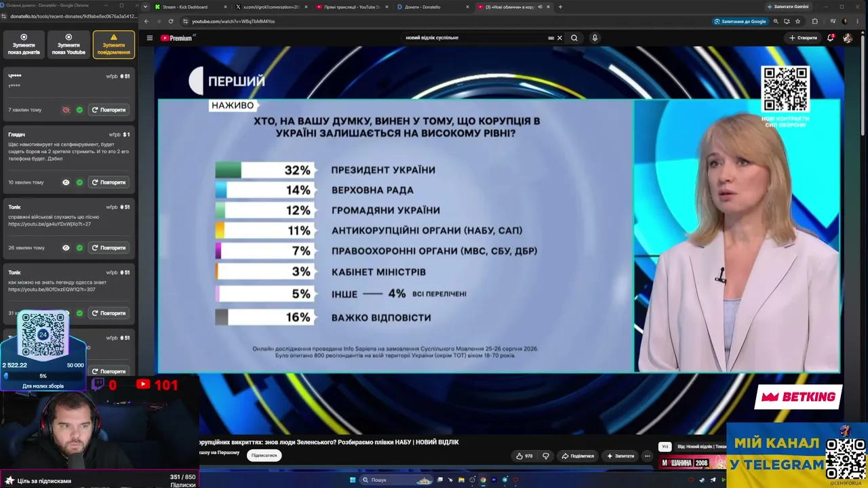Screen dimensions: 868x488
Task: Open Chrome extensions puzzle icon
Action: [815, 21]
